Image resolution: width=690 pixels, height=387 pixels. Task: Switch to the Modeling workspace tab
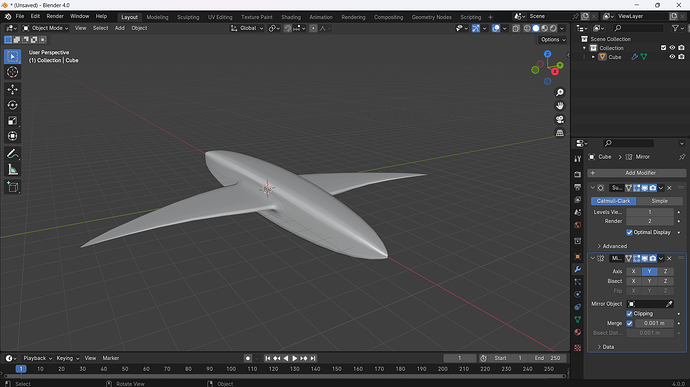[157, 17]
